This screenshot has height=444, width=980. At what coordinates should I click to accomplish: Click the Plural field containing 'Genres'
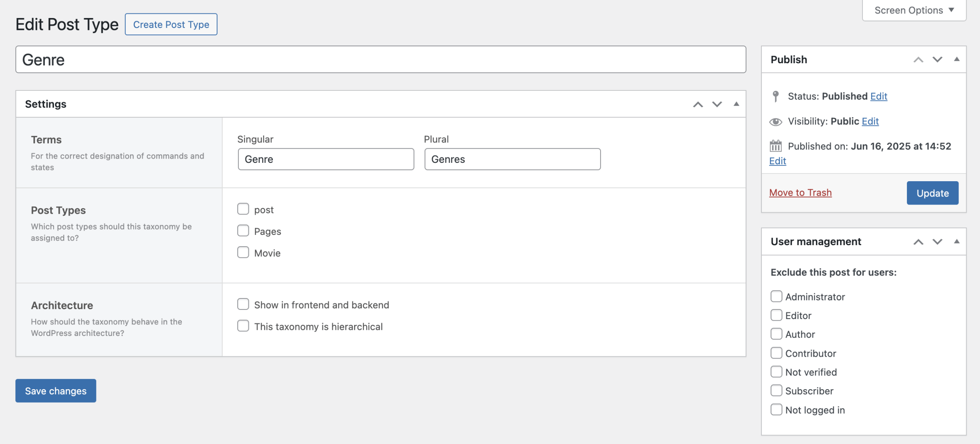(512, 159)
